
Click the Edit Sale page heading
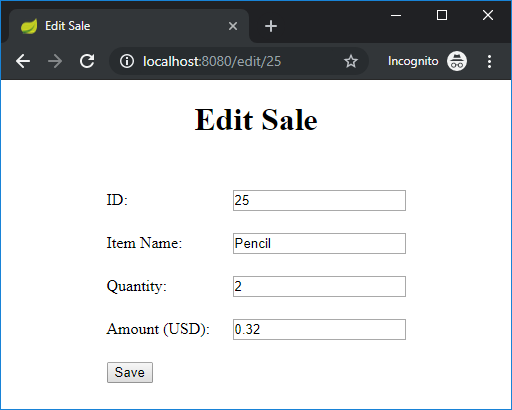(256, 120)
